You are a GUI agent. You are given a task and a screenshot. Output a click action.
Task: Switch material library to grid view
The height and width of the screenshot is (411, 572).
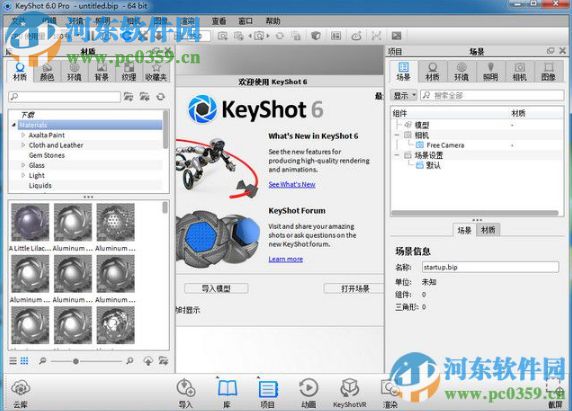[24, 361]
